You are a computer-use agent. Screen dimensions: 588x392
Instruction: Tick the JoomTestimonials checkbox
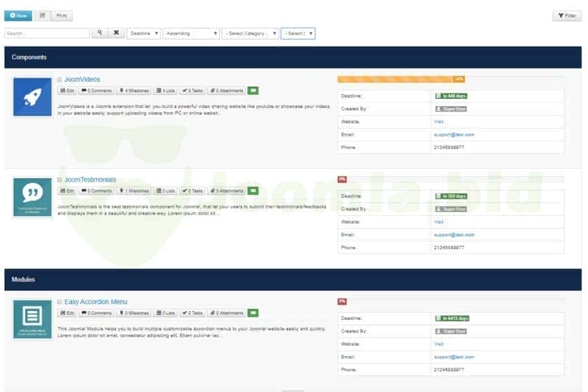pyautogui.click(x=59, y=180)
